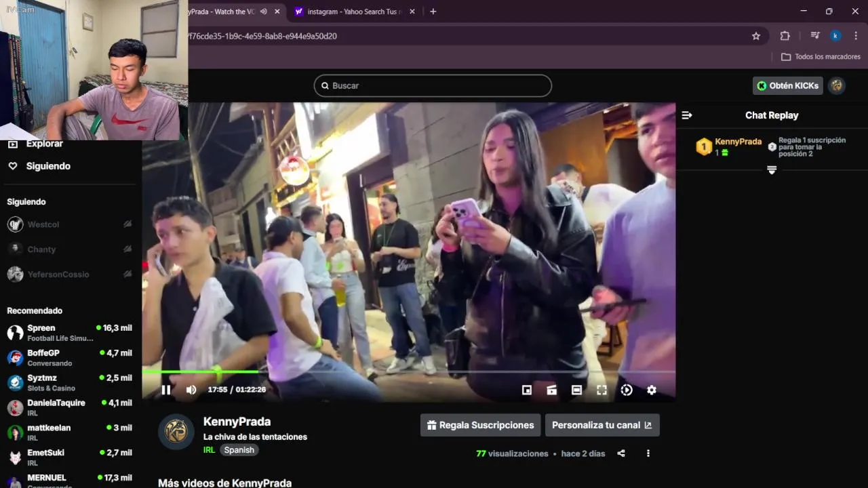
Task: Click Personaliza tu canal button
Action: point(602,425)
